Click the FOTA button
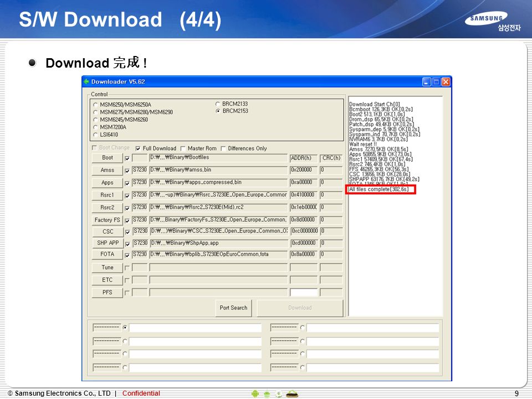Image resolution: width=532 pixels, height=399 pixels. pos(107,254)
